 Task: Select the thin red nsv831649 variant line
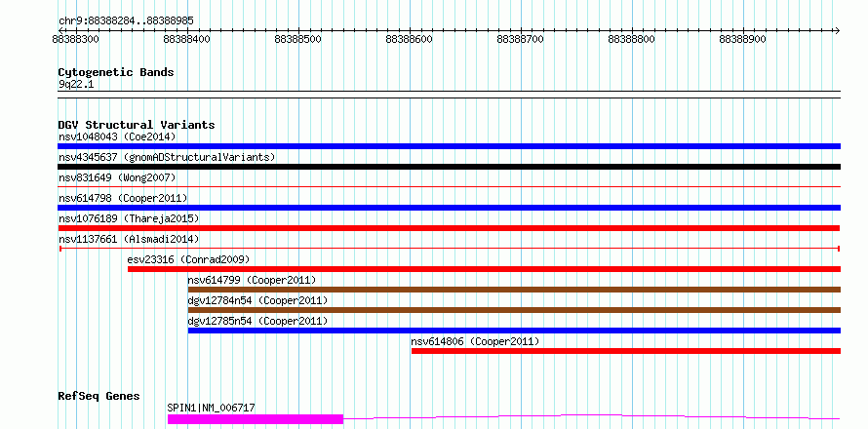pos(449,187)
